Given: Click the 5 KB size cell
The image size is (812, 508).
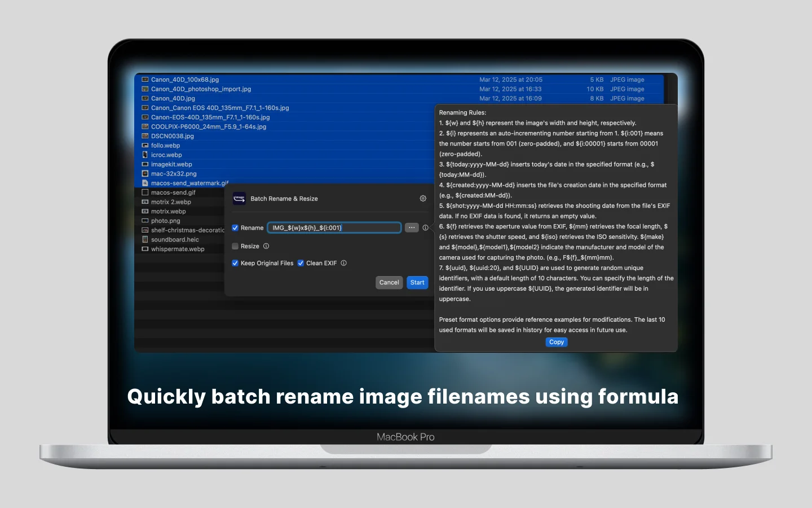Looking at the screenshot, I should [597, 80].
